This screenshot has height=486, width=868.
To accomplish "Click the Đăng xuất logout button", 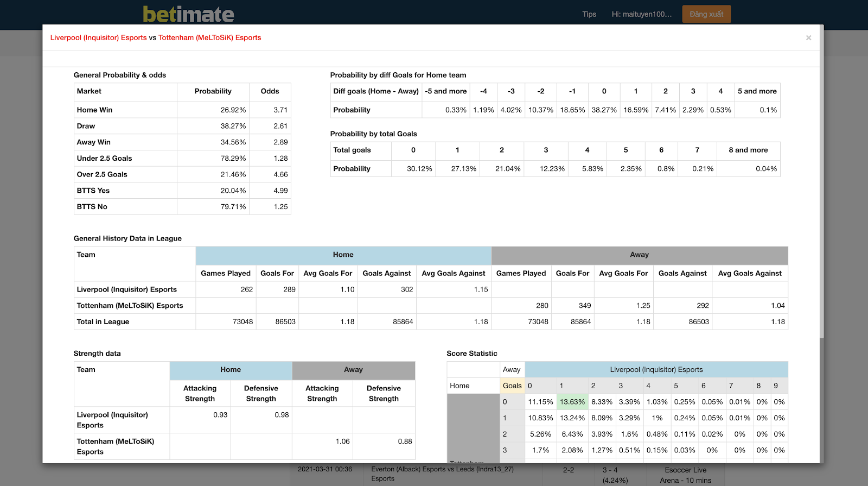I will (x=706, y=14).
